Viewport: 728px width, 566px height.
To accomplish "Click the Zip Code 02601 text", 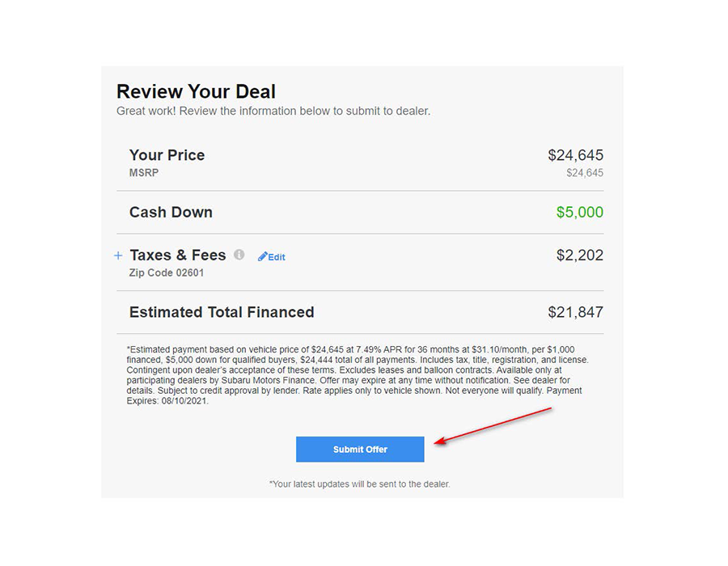I will click(x=167, y=273).
